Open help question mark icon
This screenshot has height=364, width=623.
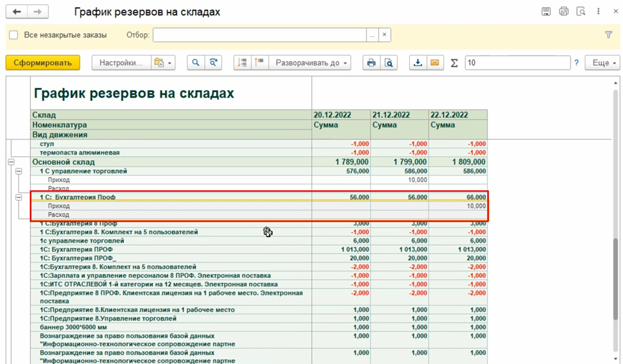tap(576, 63)
